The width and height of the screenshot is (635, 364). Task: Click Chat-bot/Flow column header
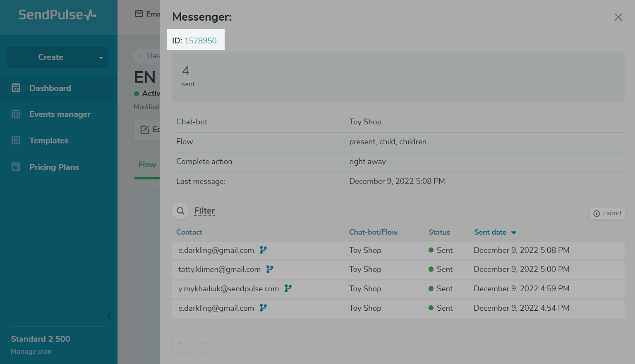374,232
